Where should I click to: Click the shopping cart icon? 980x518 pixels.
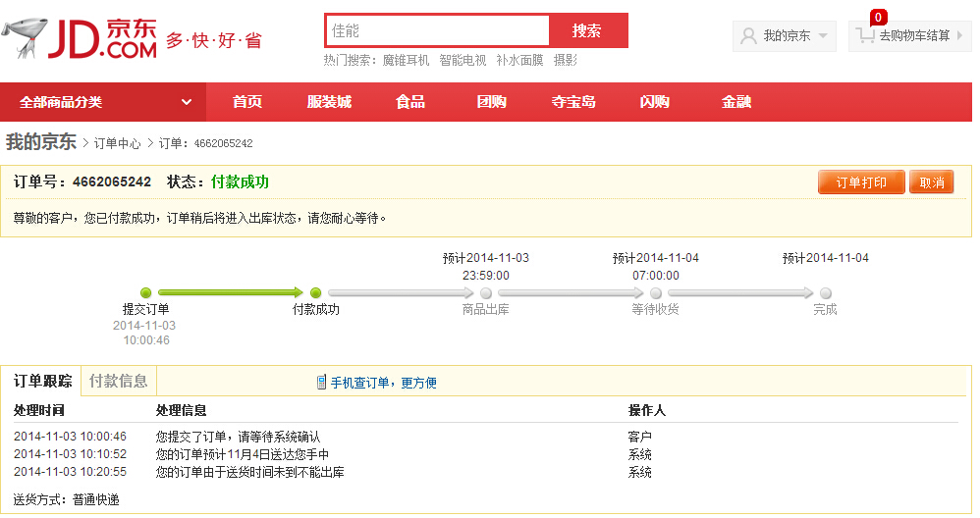coord(865,35)
